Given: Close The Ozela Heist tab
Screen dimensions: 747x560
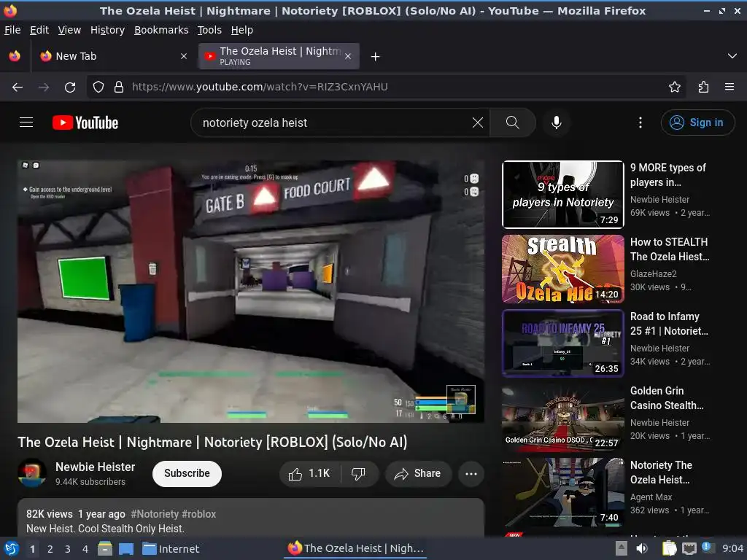Looking at the screenshot, I should [348, 56].
